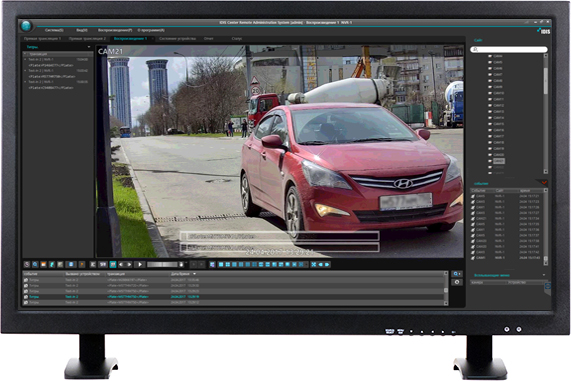Viewport: 571px width, 381px height.
Task: Switch to the Статус tab
Action: [237, 38]
